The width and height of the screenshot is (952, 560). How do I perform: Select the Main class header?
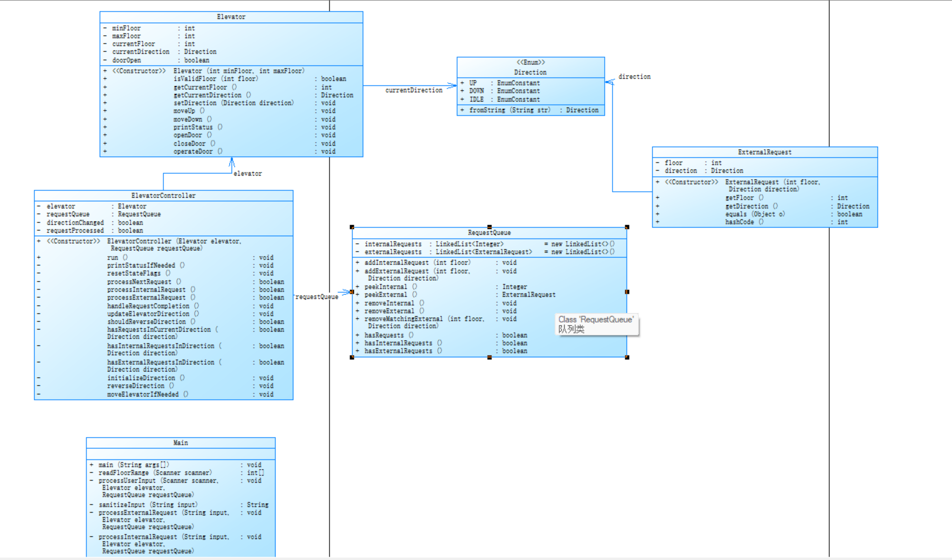coord(180,443)
